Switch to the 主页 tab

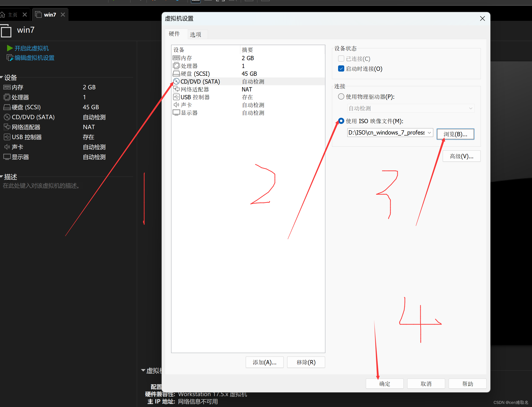point(12,15)
